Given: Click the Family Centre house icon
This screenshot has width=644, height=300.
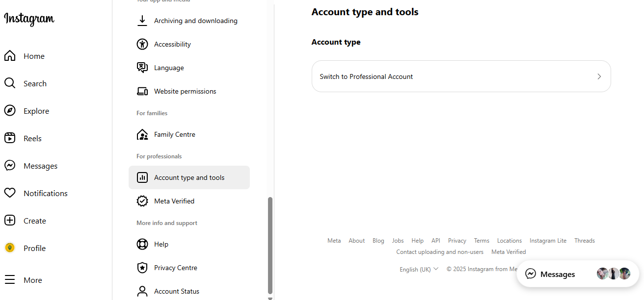Looking at the screenshot, I should point(142,134).
